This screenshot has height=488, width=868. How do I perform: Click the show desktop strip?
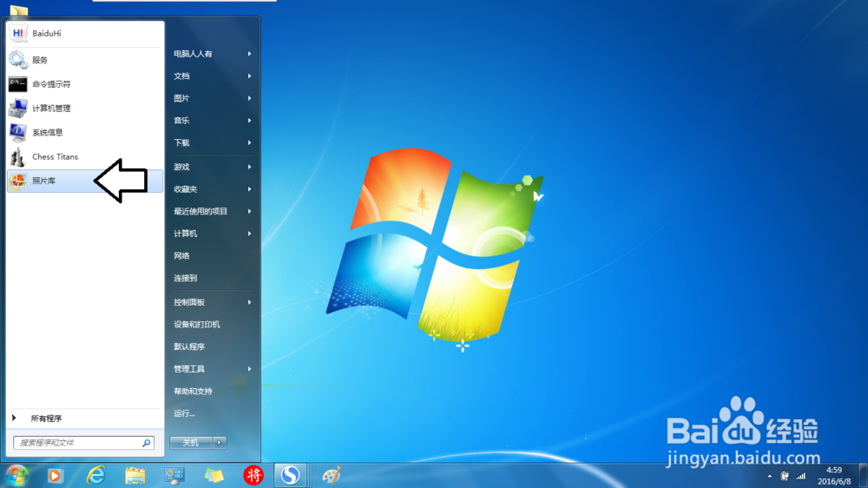coord(864,476)
